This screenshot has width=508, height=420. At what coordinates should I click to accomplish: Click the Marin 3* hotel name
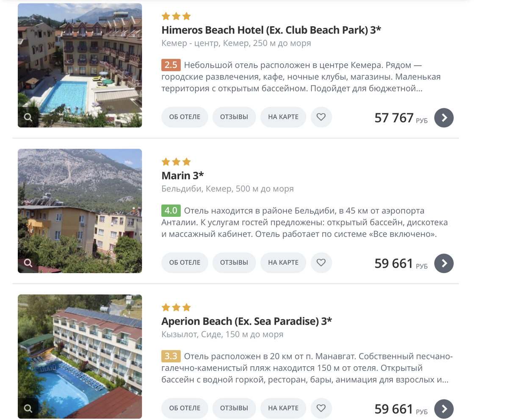(x=182, y=176)
